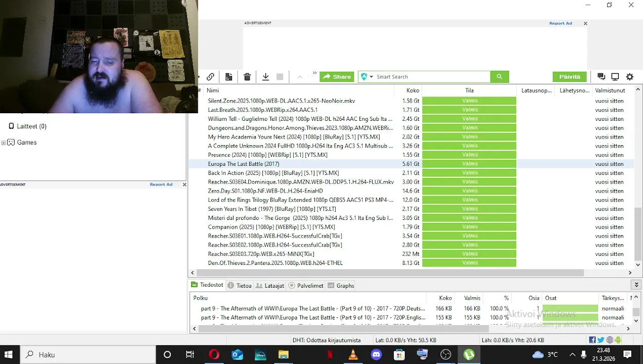Open Discord from taskbar
643x364 pixels.
(376, 354)
